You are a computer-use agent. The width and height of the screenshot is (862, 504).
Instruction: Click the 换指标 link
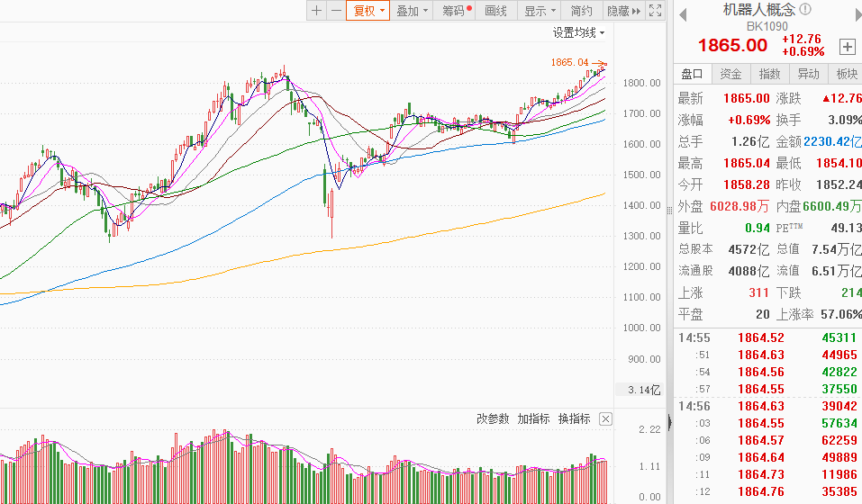(574, 418)
